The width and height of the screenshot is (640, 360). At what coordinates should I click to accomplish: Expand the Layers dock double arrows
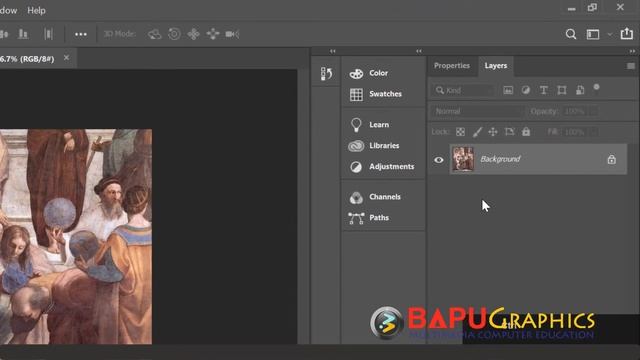[x=632, y=51]
